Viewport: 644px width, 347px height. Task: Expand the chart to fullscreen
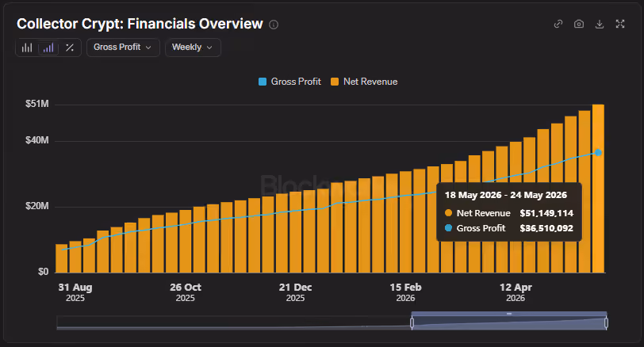coord(620,24)
